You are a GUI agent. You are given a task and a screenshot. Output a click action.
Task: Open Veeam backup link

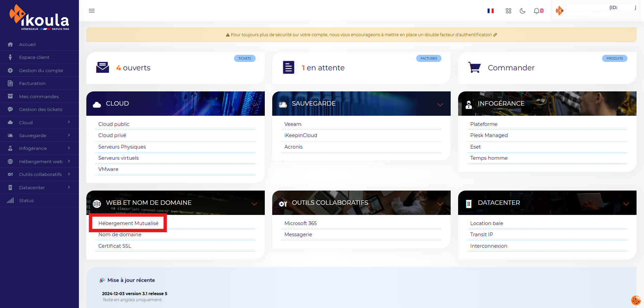(293, 124)
